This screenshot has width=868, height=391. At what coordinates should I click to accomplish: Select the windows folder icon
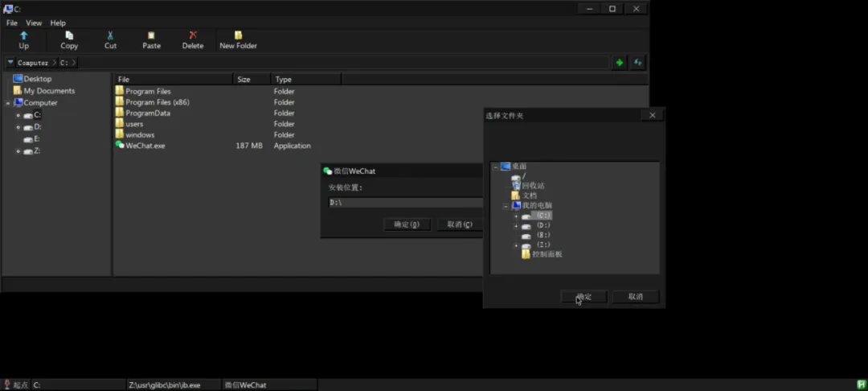point(120,134)
